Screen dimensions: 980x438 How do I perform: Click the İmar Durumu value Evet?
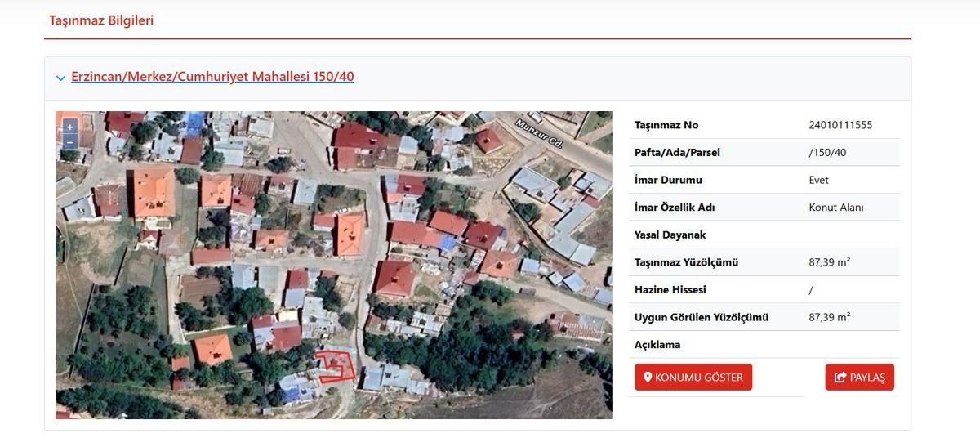(818, 180)
